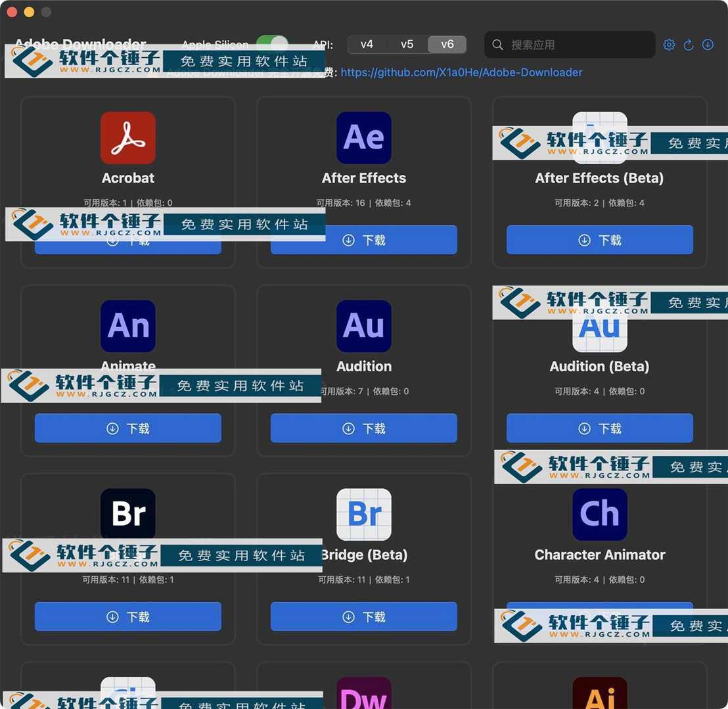Image resolution: width=728 pixels, height=709 pixels.
Task: Switch API version to v5
Action: 407,44
